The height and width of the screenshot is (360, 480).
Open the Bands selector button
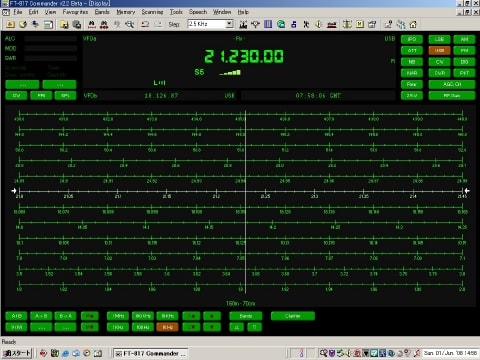click(246, 316)
